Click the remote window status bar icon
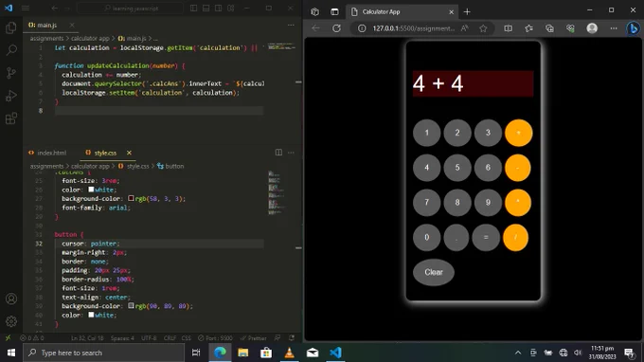 8,338
